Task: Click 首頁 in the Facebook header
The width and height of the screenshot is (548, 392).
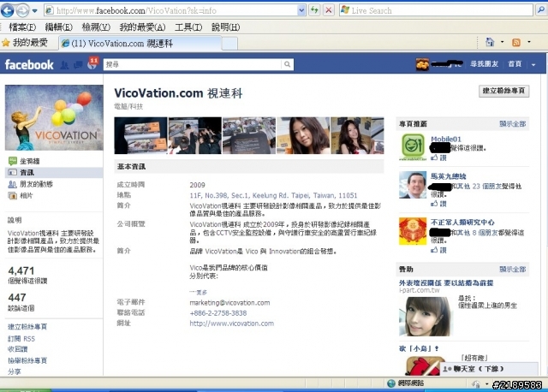Action: tap(515, 64)
